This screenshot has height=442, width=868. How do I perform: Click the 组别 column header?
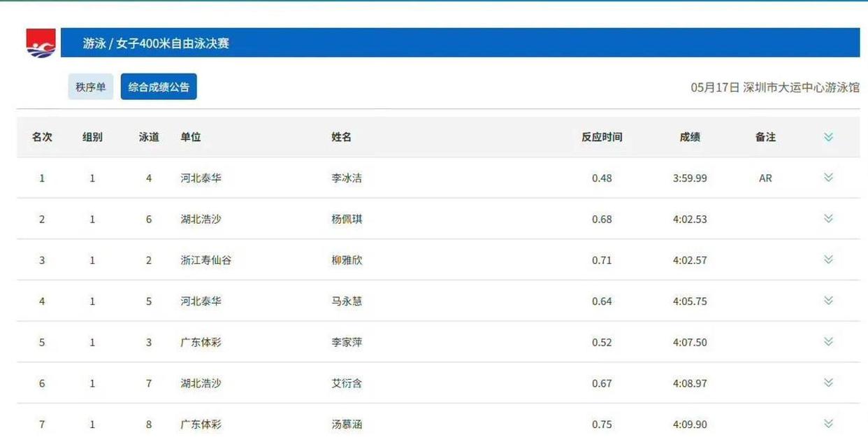(x=92, y=137)
